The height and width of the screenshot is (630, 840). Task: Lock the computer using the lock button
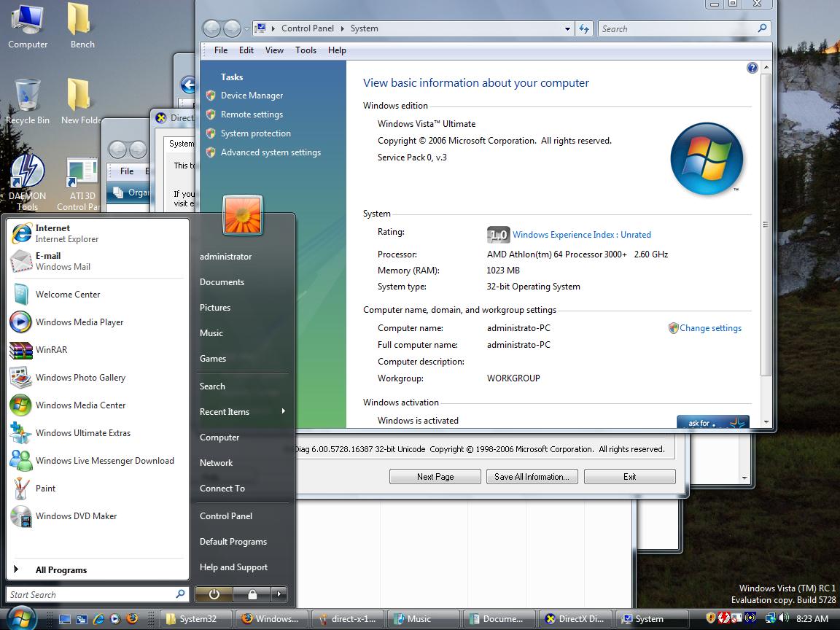[x=252, y=594]
